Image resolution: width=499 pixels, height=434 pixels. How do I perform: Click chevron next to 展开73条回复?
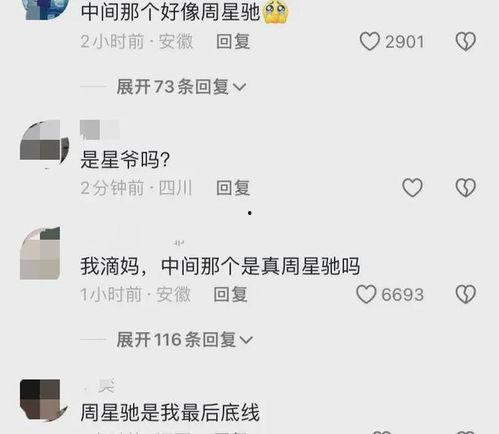pos(239,88)
